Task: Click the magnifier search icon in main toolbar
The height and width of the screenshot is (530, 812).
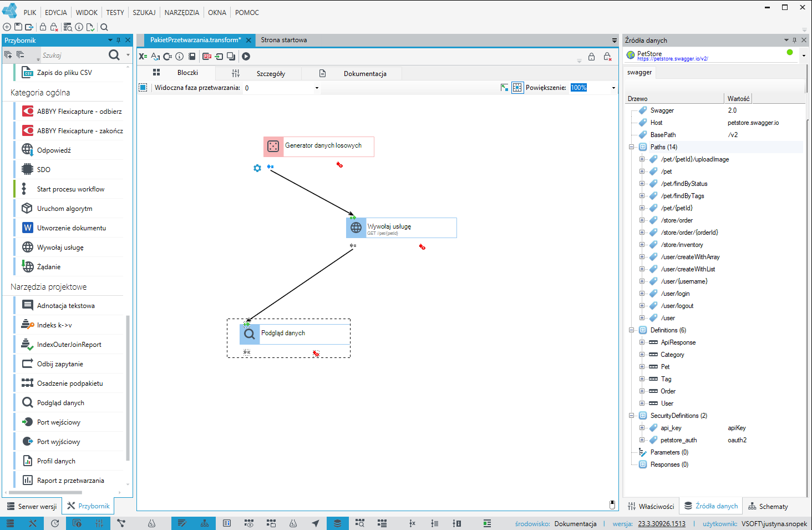Action: coord(104,27)
